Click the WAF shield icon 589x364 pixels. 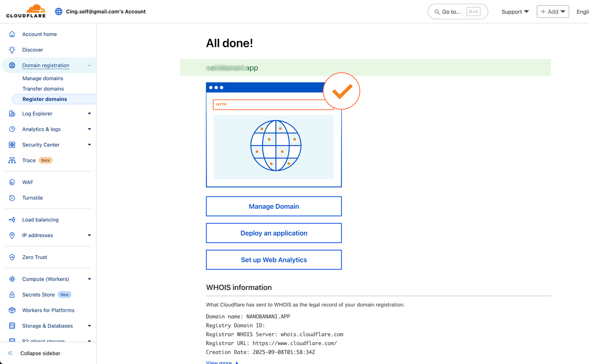click(12, 182)
